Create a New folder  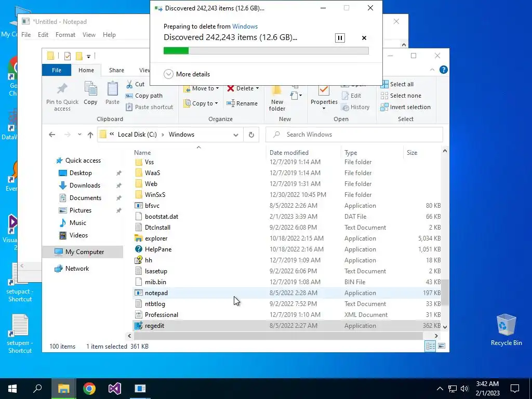277,98
